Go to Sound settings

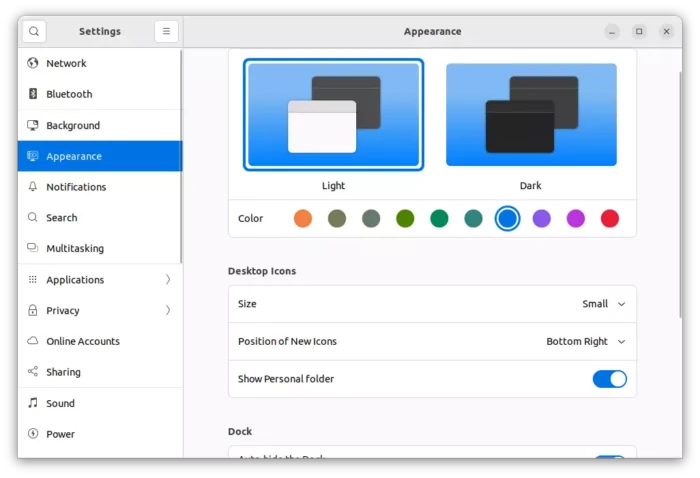coord(100,403)
